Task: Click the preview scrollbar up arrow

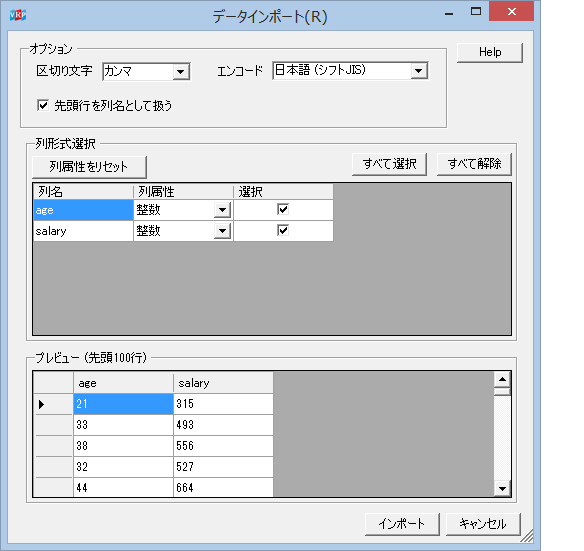Action: click(x=502, y=379)
